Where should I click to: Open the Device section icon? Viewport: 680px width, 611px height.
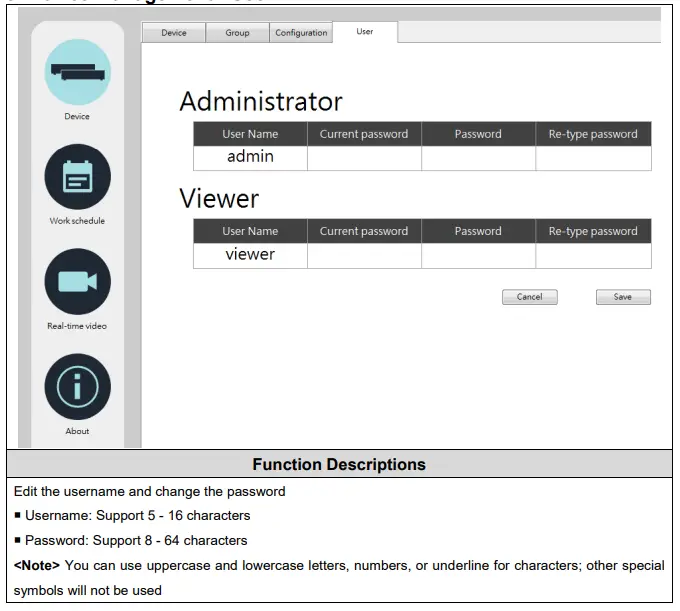[x=78, y=72]
